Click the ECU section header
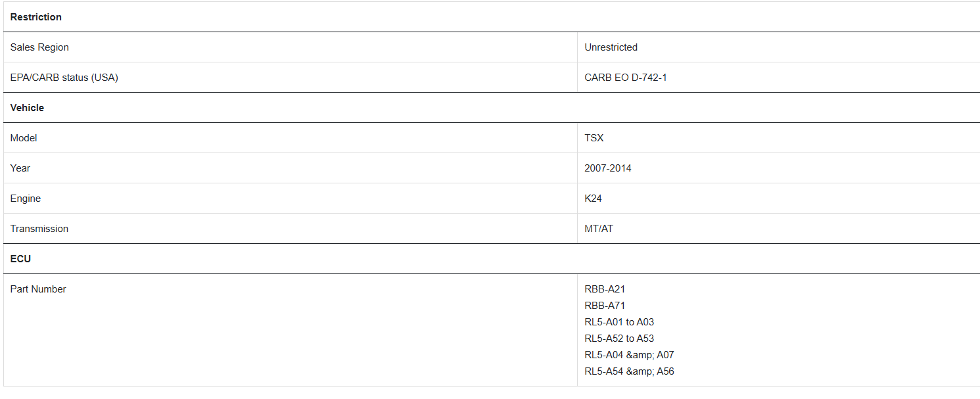The width and height of the screenshot is (980, 399). pos(20,259)
